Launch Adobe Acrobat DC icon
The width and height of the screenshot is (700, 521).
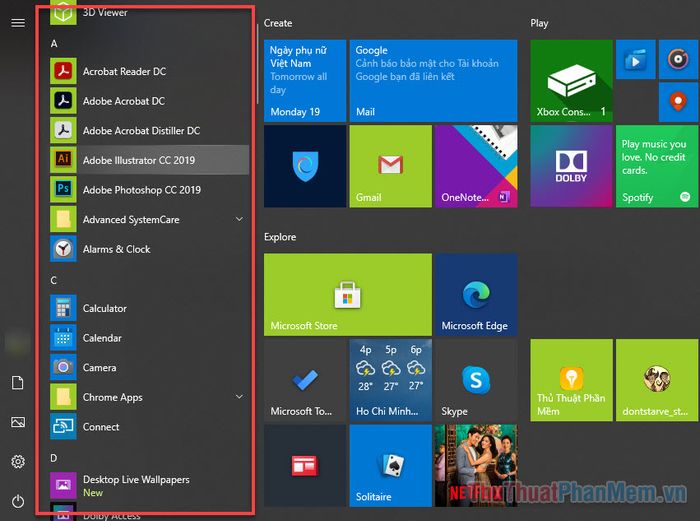(63, 100)
